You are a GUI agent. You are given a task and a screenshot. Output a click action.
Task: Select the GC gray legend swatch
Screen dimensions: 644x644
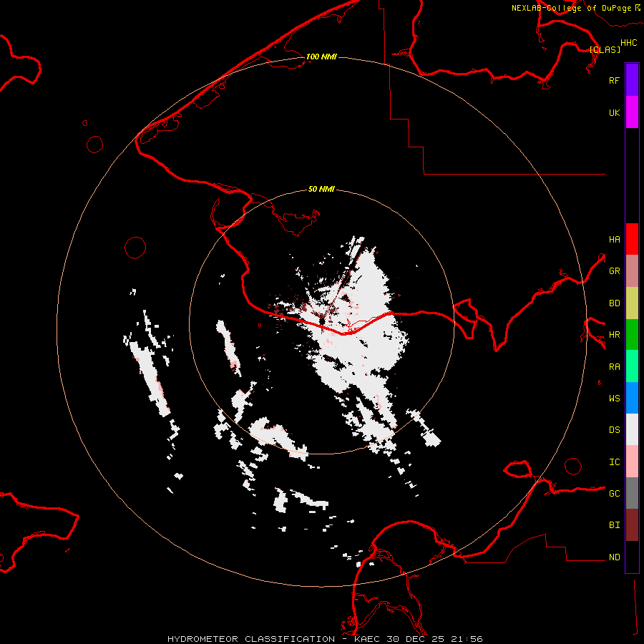[x=632, y=493]
